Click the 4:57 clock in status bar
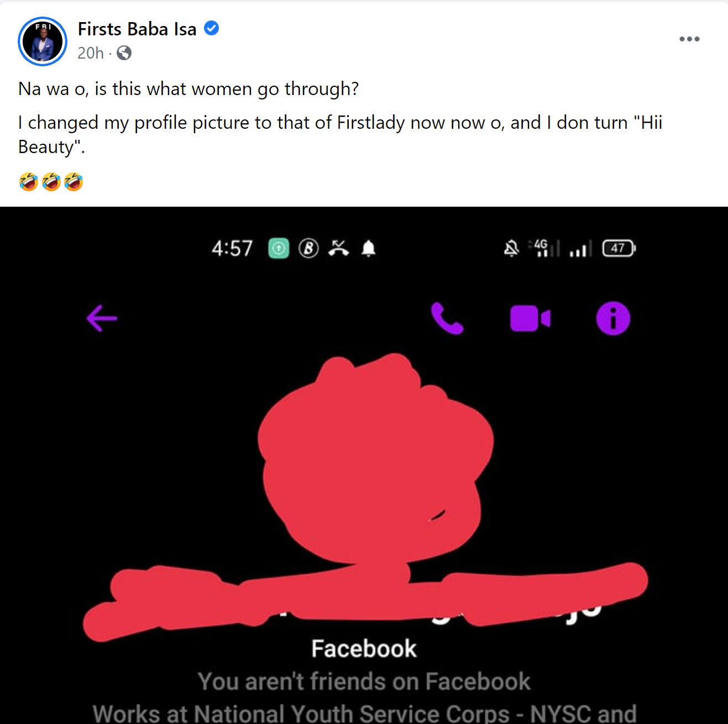This screenshot has width=728, height=724. (232, 249)
